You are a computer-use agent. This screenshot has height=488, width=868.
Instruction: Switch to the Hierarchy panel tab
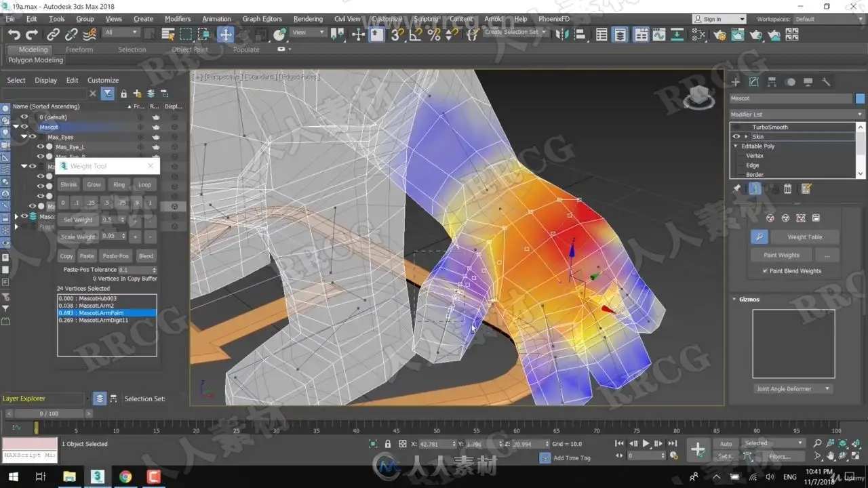(x=772, y=82)
